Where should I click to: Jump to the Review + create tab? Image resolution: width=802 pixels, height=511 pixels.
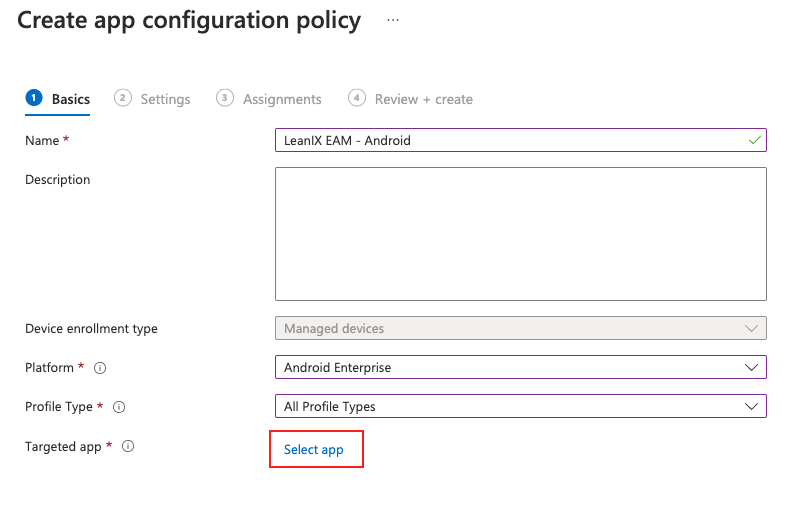pyautogui.click(x=423, y=99)
